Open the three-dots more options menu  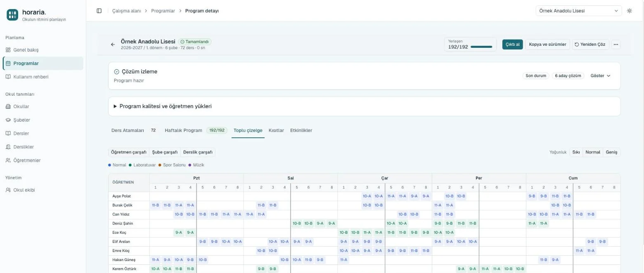(x=616, y=45)
